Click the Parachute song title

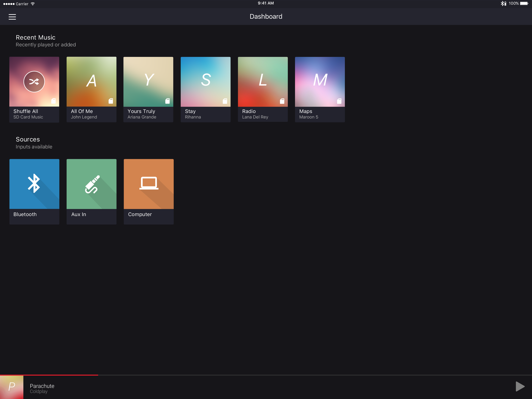[x=42, y=386]
